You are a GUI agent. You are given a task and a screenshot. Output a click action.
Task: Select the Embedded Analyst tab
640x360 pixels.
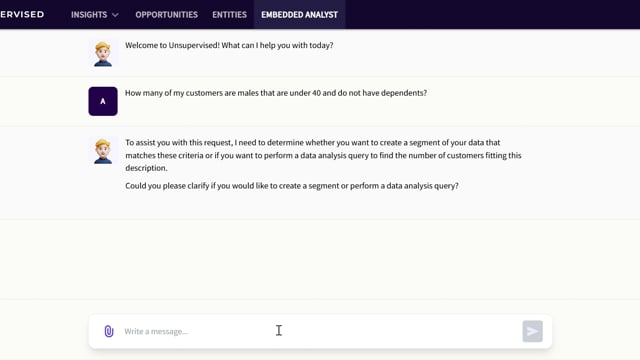tap(300, 15)
